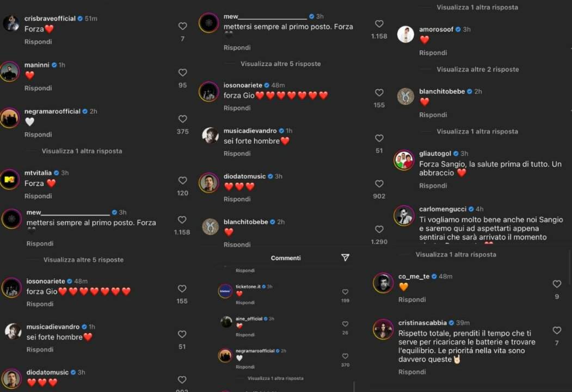This screenshot has width=572, height=392.
Task: Toggle like on mtvitalia's Forza comment
Action: pyautogui.click(x=182, y=180)
